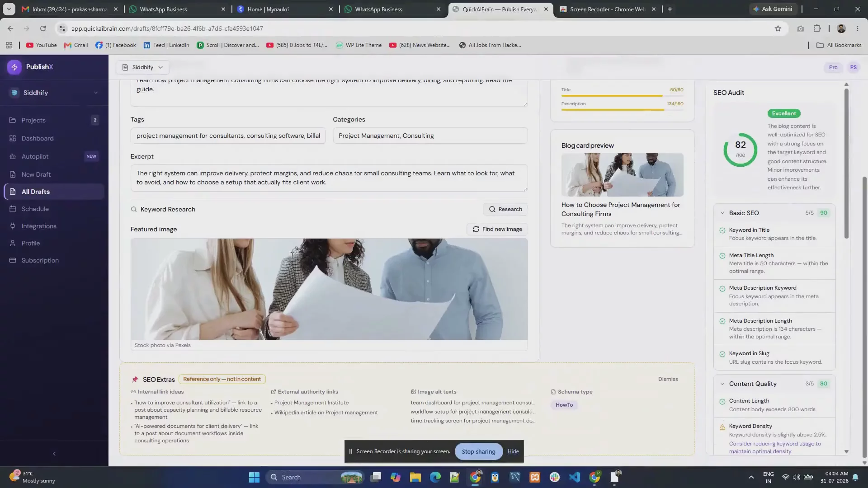The width and height of the screenshot is (868, 488).
Task: Select the featured stock image
Action: 329,289
